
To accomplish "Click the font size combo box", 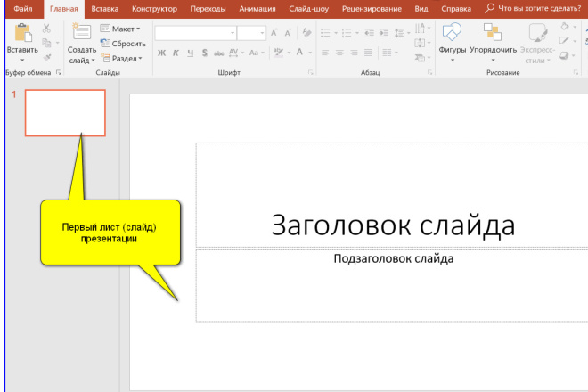I will [x=251, y=33].
